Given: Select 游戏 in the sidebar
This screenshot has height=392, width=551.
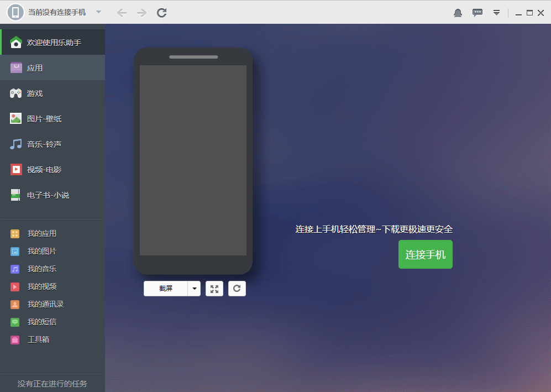Looking at the screenshot, I should click(53, 93).
